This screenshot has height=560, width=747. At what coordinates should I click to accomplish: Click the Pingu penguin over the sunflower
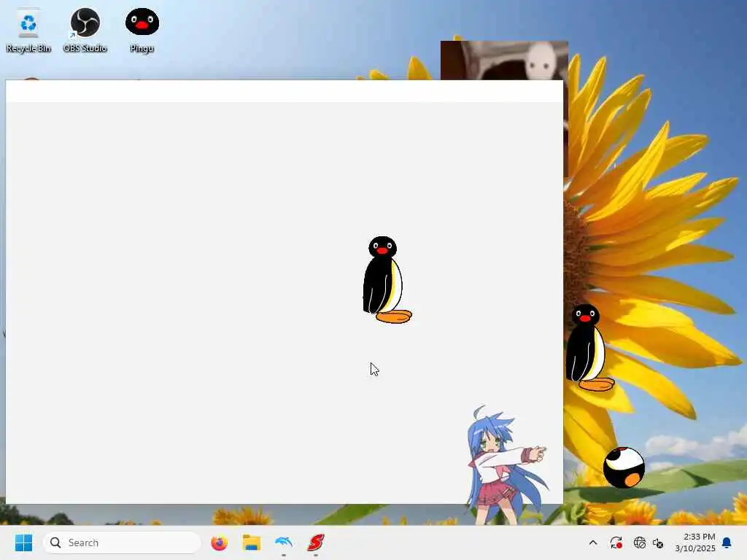[x=589, y=348]
